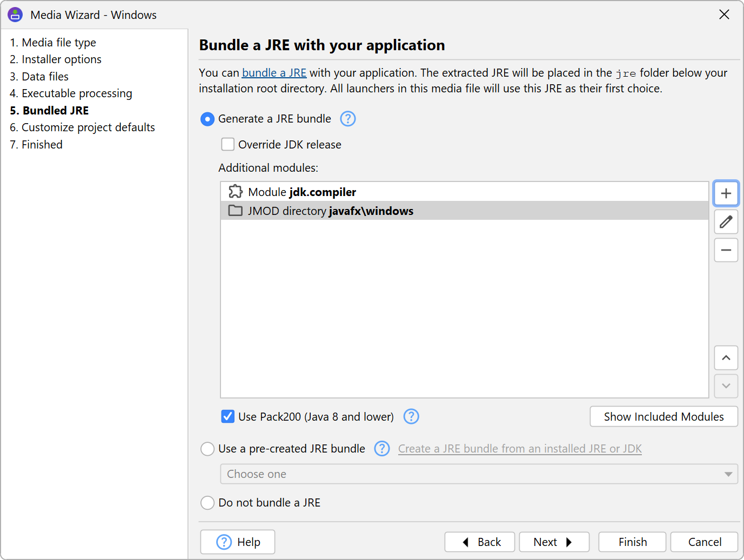Select Use a pre-created JRE bundle radio

point(207,449)
